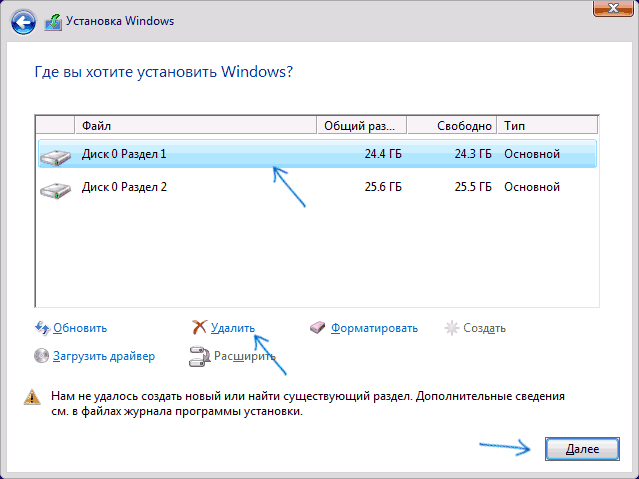Open the Обновить link

click(80, 328)
